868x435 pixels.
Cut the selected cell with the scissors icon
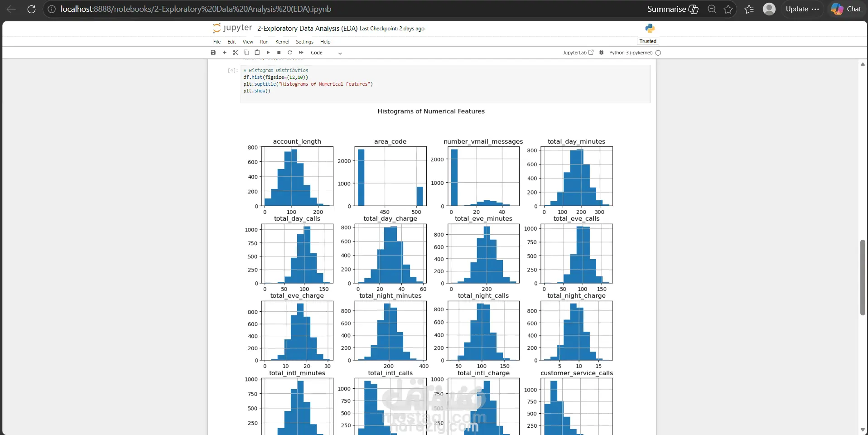coord(235,53)
